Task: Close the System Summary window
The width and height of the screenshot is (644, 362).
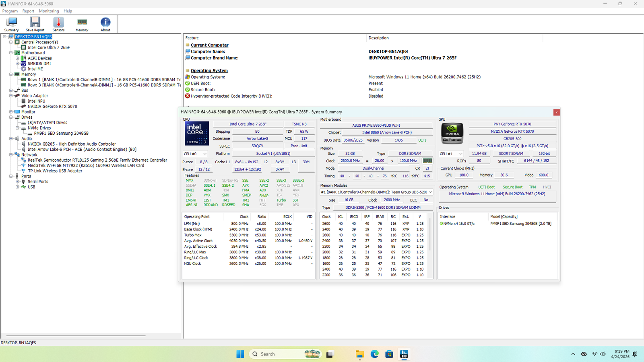Action: point(556,112)
